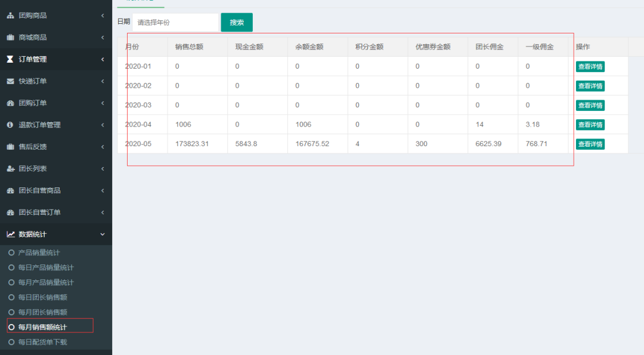Click the 快递订单 envelope icon
Image resolution: width=644 pixels, height=355 pixels.
pos(10,81)
